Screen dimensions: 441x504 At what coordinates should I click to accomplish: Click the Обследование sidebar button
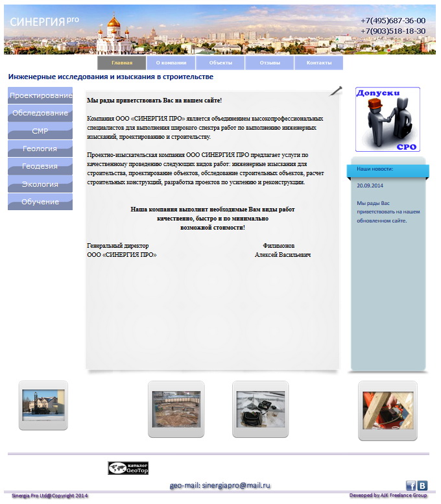pos(40,113)
